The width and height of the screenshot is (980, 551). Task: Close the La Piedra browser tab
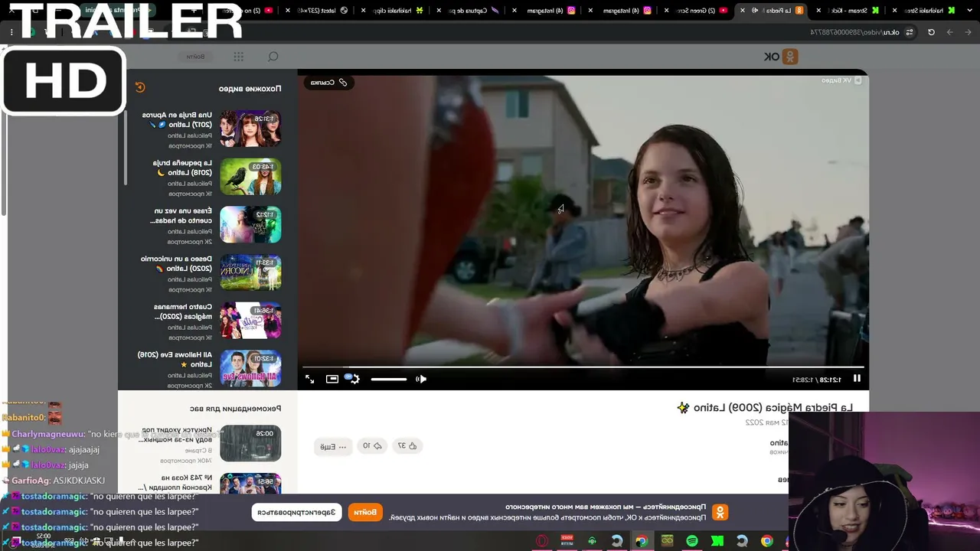pos(743,11)
